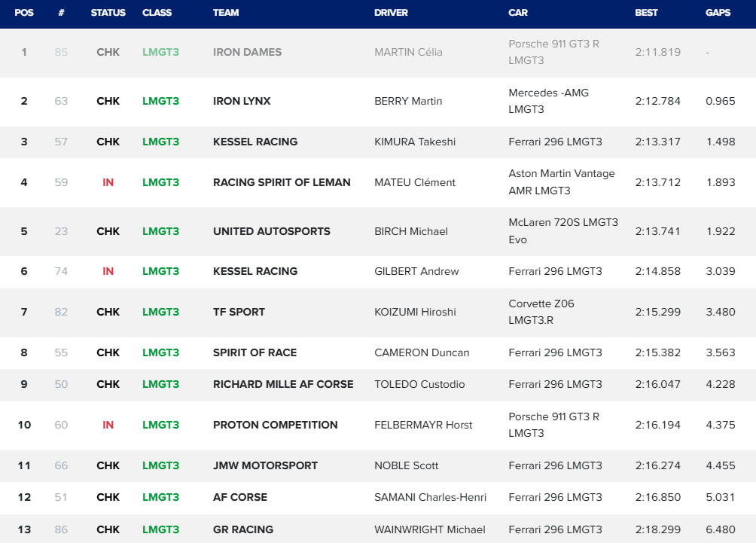Click gap value 6.480

(x=721, y=529)
